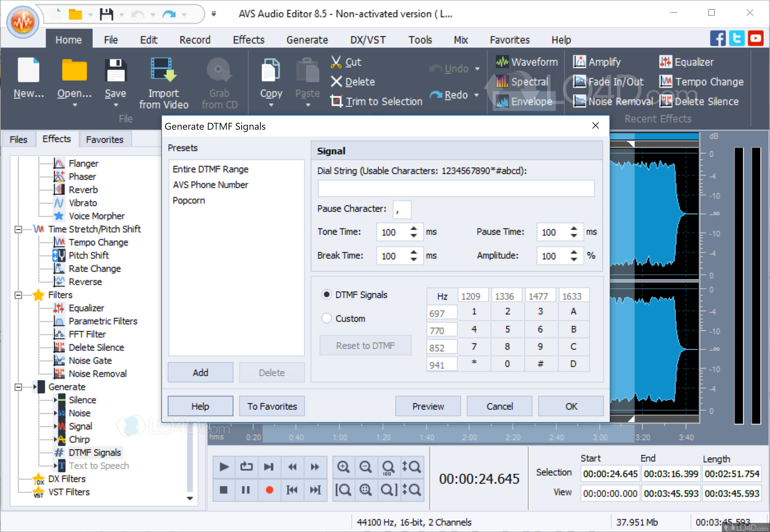Select the Popcorn preset
The height and width of the screenshot is (532, 770).
[189, 201]
